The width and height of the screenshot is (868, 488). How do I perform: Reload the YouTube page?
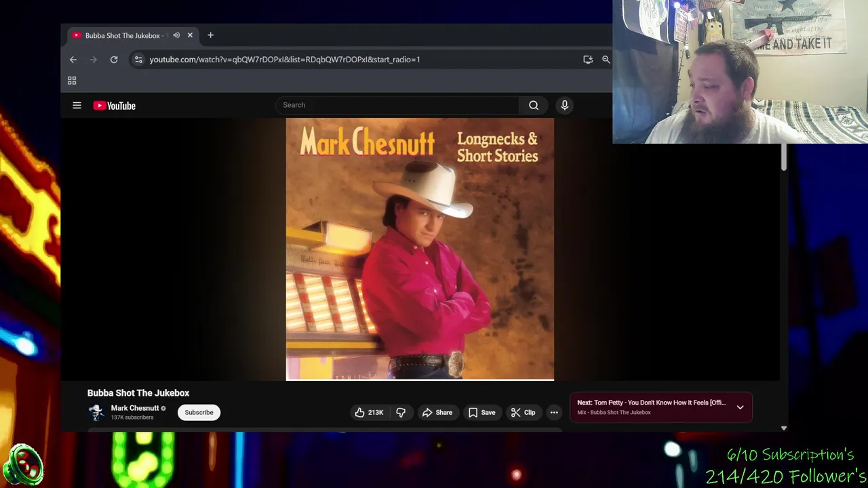(x=114, y=60)
